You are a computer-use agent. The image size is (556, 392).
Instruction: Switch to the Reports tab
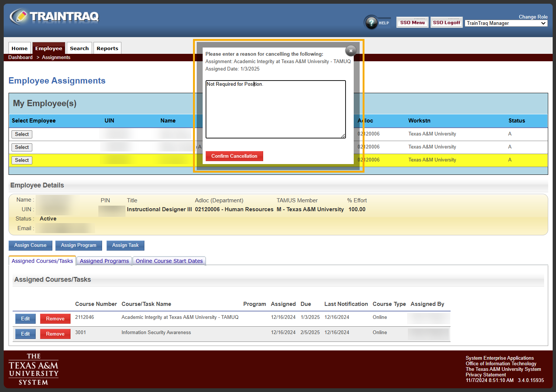107,48
